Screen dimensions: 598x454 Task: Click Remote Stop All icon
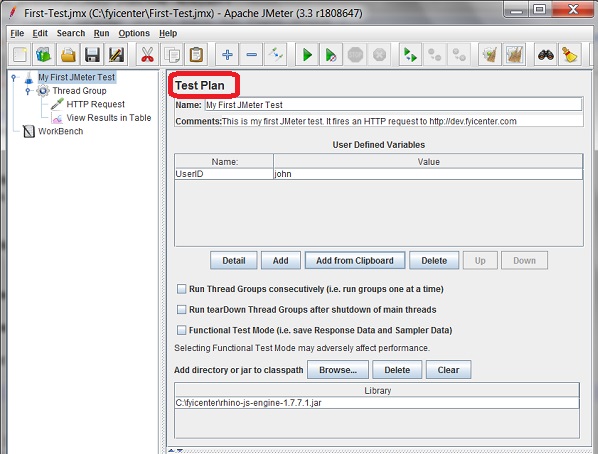click(x=434, y=55)
